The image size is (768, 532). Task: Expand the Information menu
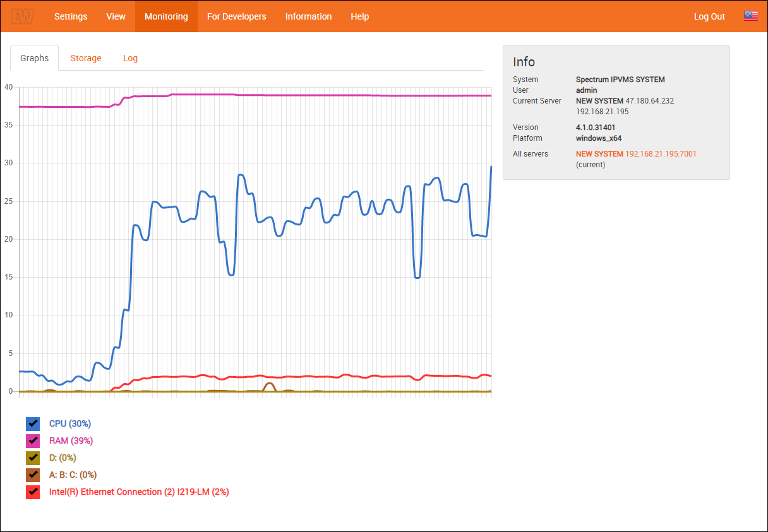(x=308, y=16)
